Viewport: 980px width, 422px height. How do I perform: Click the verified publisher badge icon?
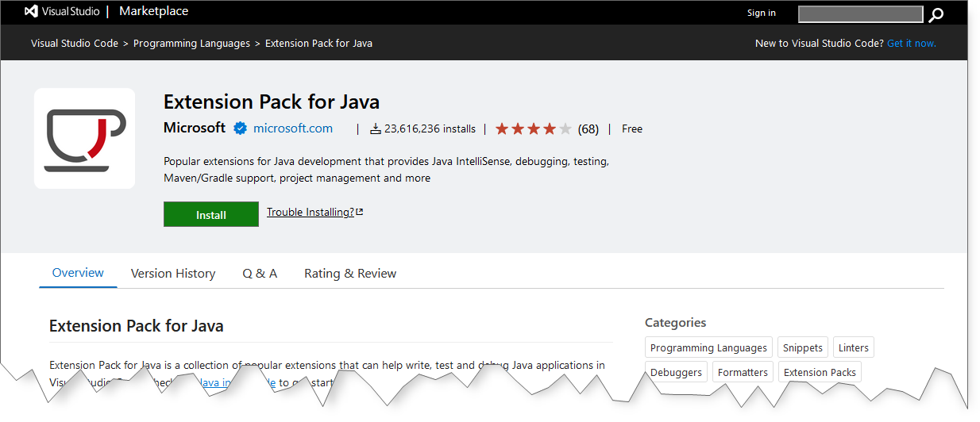(x=240, y=129)
